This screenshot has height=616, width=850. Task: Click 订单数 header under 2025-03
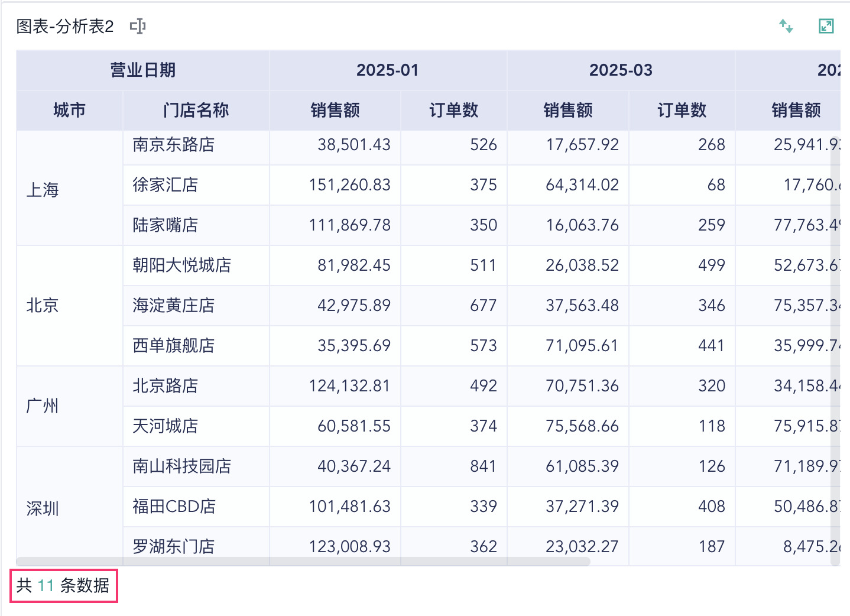pyautogui.click(x=682, y=111)
